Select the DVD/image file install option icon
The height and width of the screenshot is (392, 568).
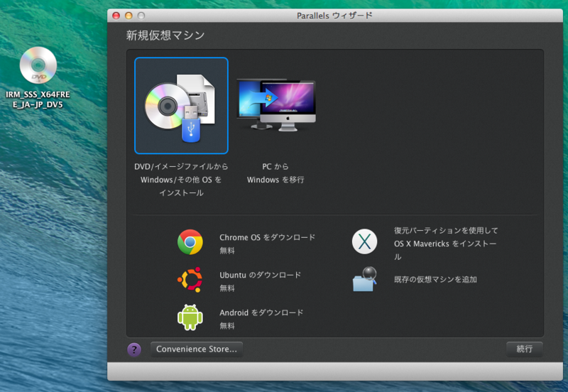tap(181, 105)
